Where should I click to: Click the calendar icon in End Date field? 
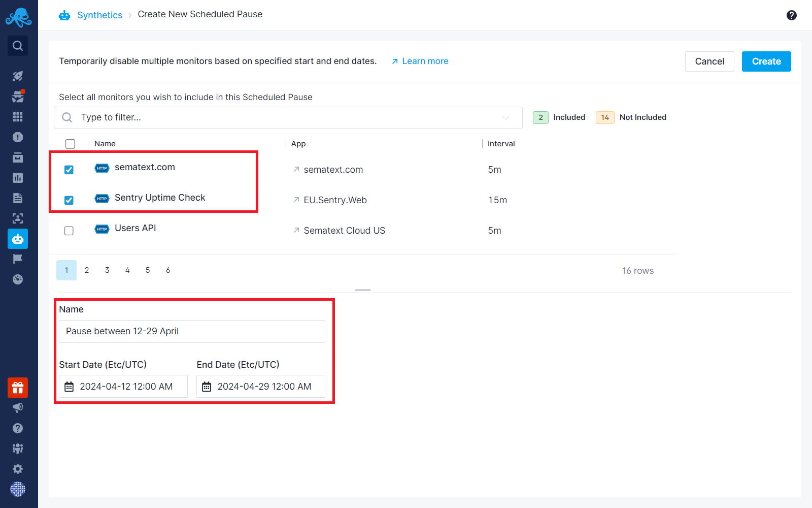207,387
